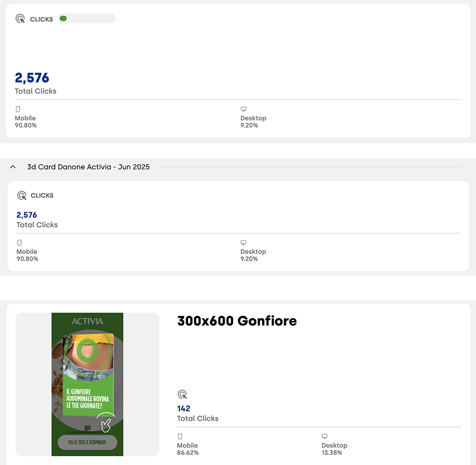Viewport: 476px width, 465px height.
Task: Click '9.20%' desktop value in top card
Action: click(249, 125)
